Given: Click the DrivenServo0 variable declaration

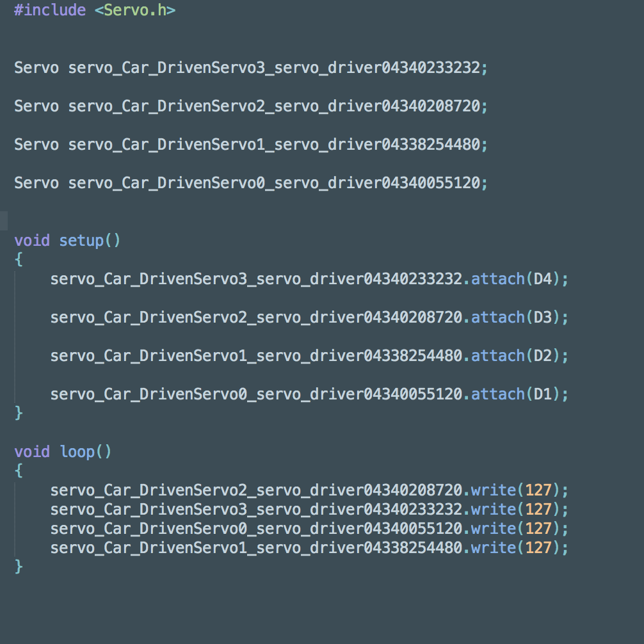Looking at the screenshot, I should [x=274, y=183].
